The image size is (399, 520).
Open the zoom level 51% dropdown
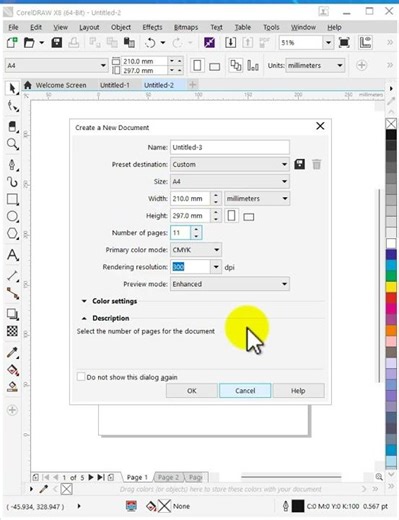328,43
